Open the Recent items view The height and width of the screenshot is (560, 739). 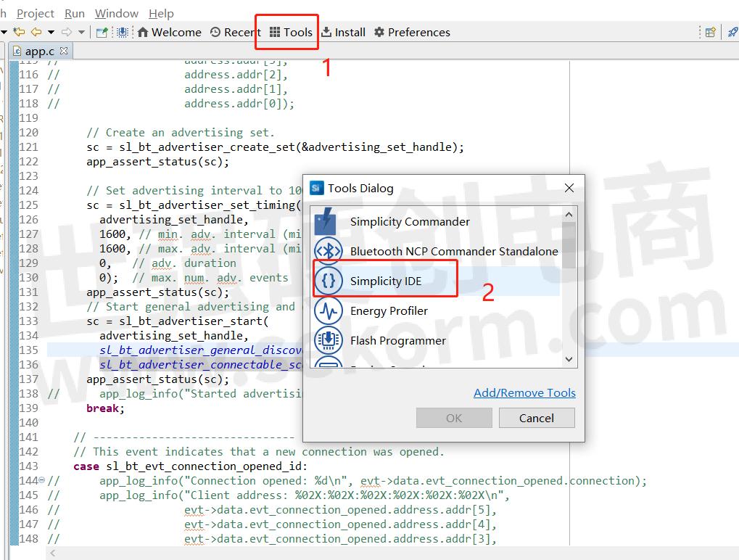(x=235, y=32)
